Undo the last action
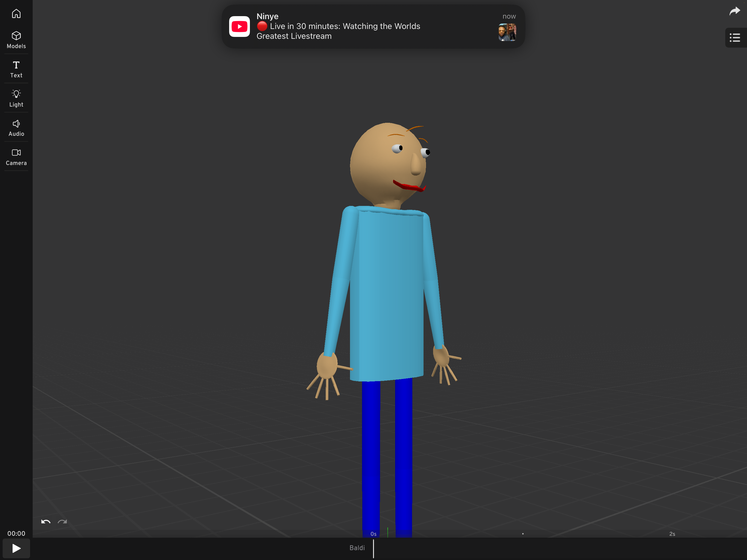The image size is (747, 560). click(x=46, y=521)
